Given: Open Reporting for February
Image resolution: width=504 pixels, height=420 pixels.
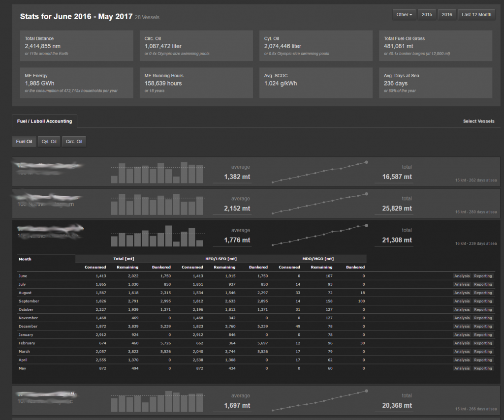Looking at the screenshot, I should [483, 343].
